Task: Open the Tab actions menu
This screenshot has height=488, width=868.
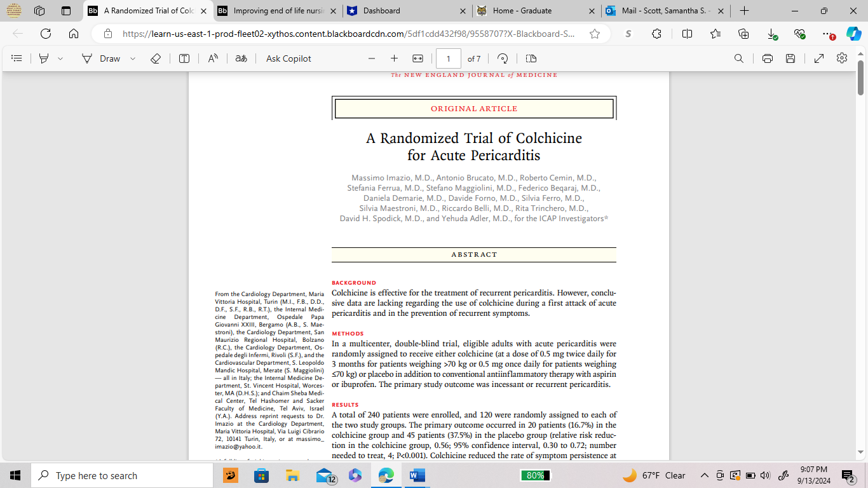Action: coord(66,11)
